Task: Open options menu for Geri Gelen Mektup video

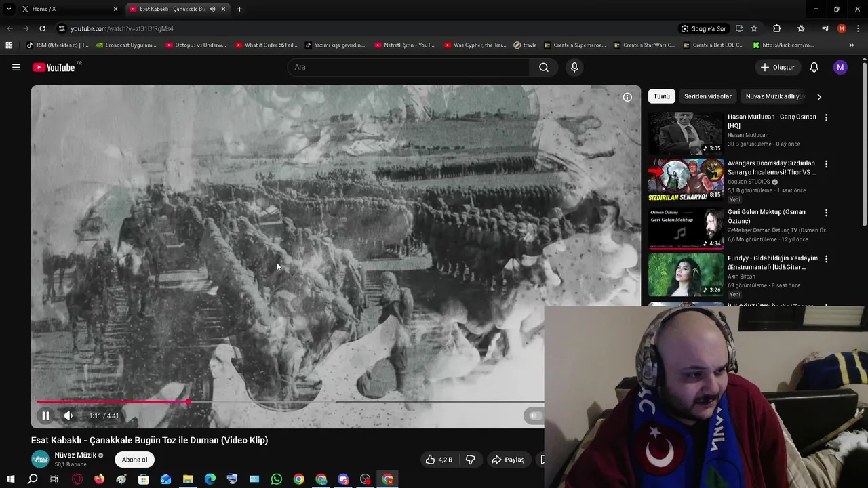Action: click(826, 213)
